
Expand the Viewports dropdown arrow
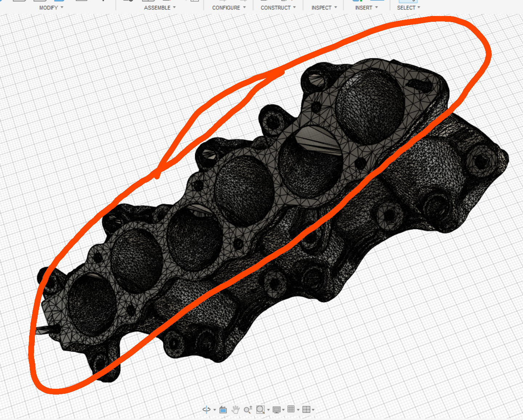click(x=313, y=410)
